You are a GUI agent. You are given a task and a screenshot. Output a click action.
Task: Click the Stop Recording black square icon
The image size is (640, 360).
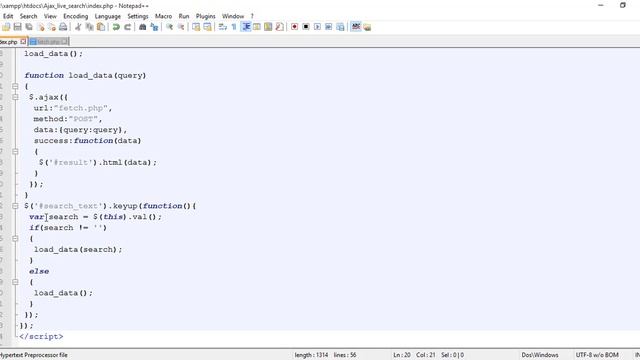tap(306, 27)
